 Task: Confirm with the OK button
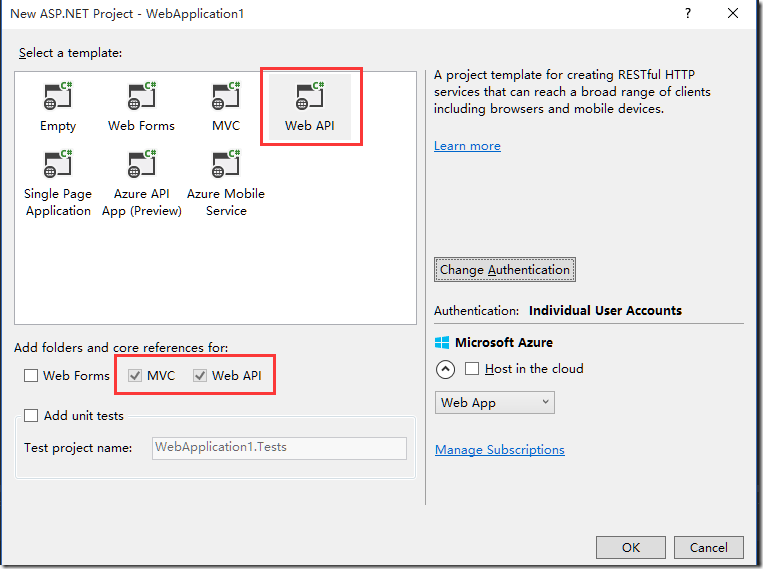click(631, 548)
